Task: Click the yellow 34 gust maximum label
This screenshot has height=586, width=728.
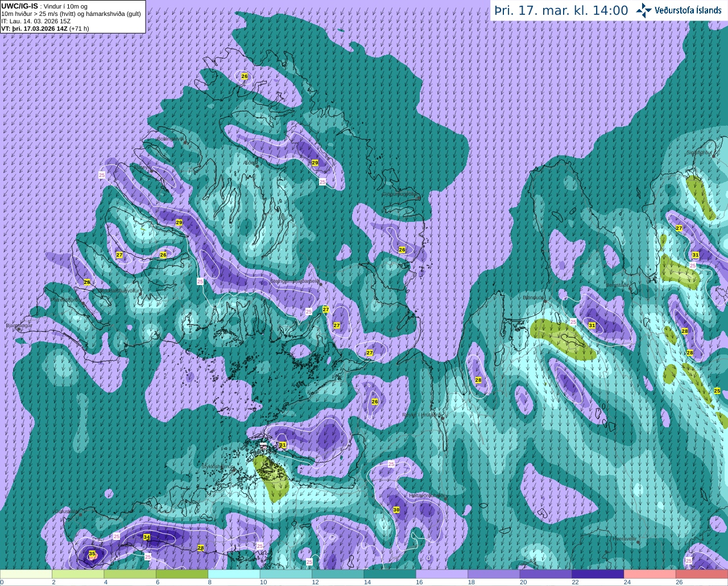Action: [147, 537]
